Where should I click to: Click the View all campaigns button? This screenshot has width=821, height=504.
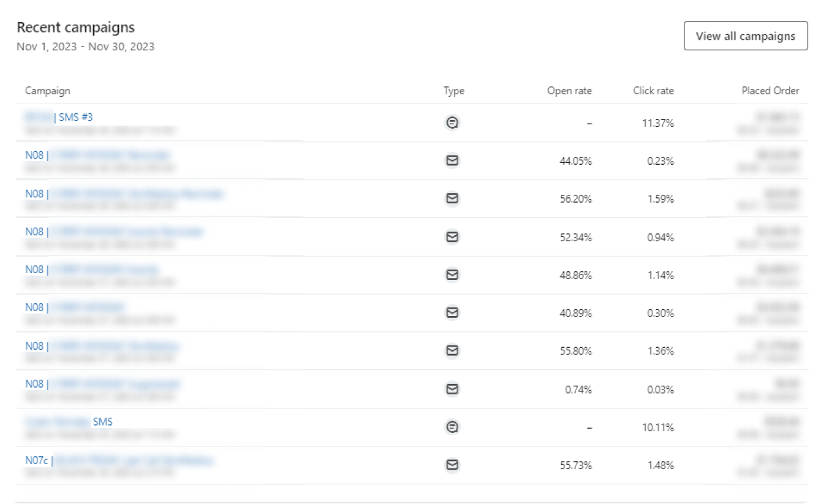(746, 36)
